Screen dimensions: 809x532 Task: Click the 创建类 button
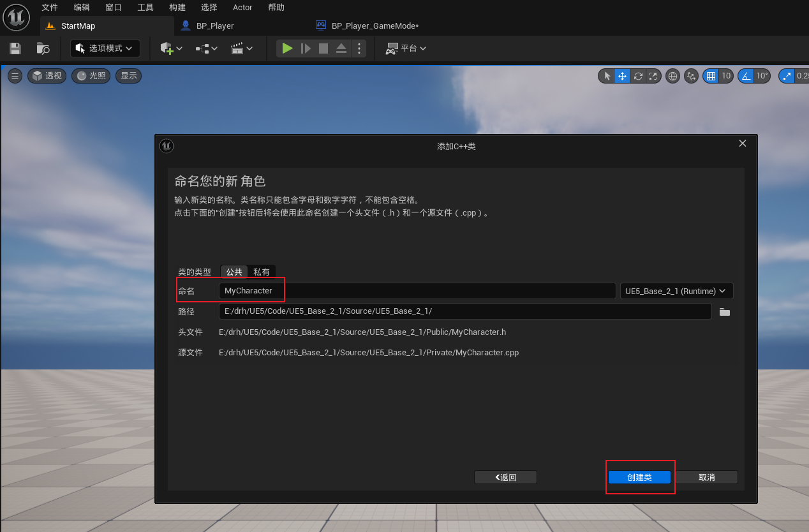[640, 477]
